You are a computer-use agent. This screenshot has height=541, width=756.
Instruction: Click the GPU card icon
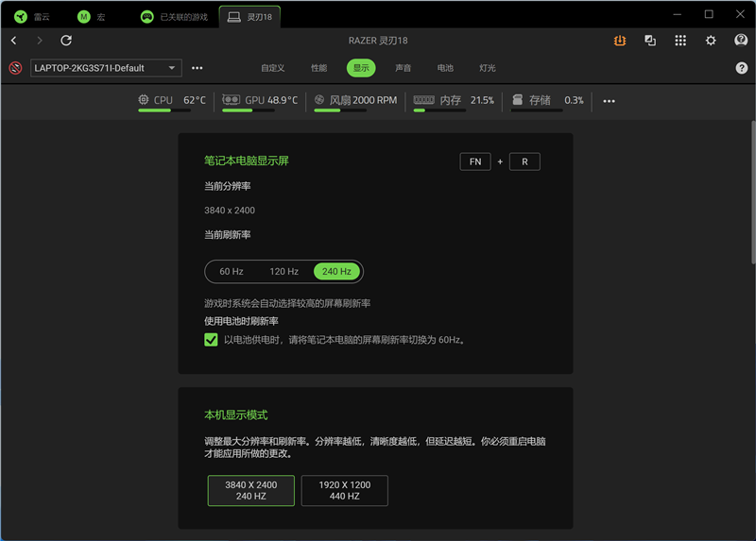231,100
